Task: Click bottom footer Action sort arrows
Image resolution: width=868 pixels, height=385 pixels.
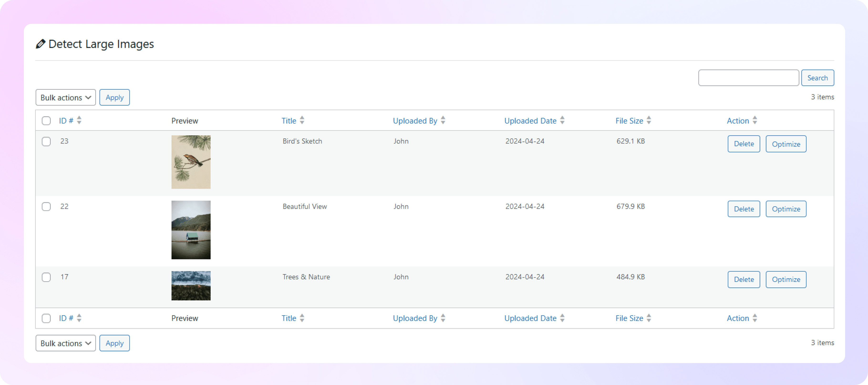Action: 755,318
